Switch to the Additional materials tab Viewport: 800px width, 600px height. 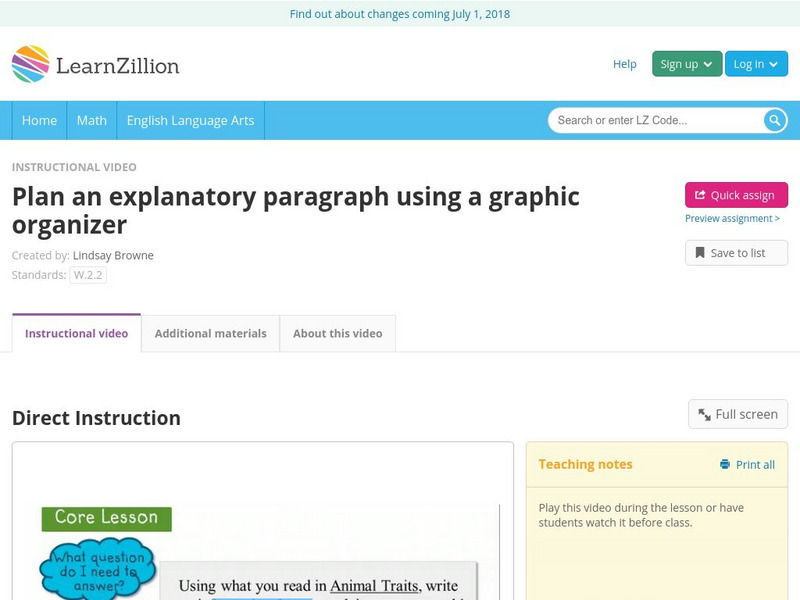click(210, 333)
